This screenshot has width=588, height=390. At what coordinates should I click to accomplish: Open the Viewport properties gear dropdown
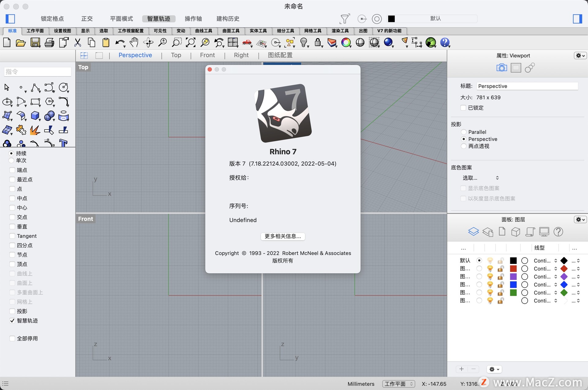[x=580, y=56]
